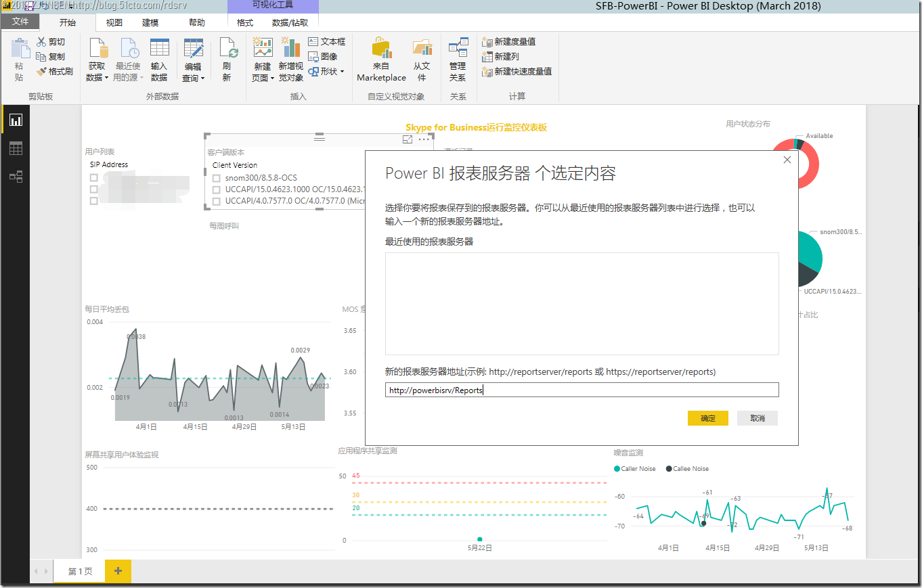Click New Page (新建页面) icon
This screenshot has width=922, height=588.
pyautogui.click(x=263, y=49)
